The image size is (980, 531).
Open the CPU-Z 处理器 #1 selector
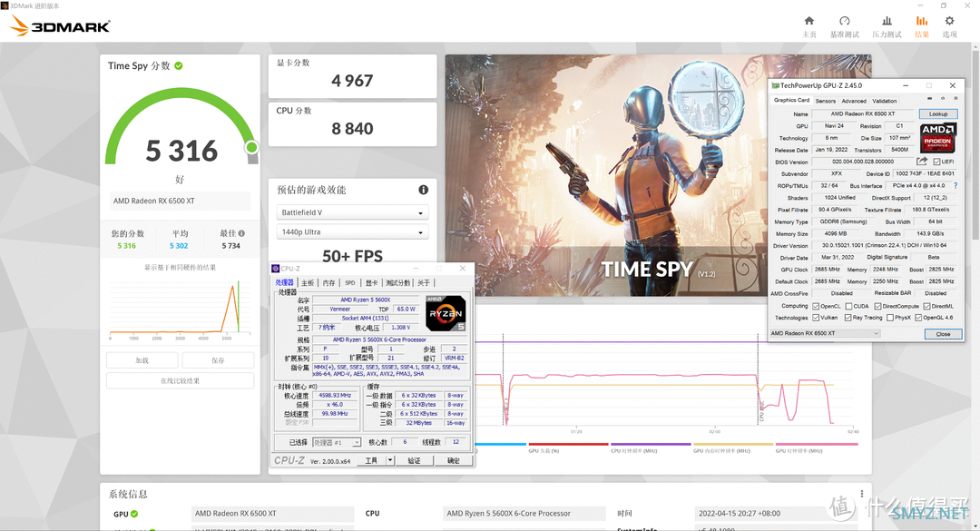point(337,442)
